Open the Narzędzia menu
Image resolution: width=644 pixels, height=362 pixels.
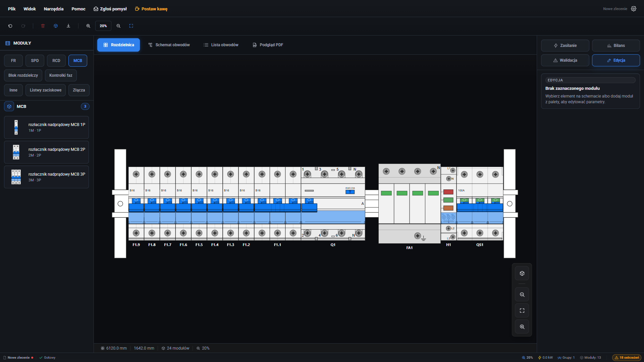(54, 9)
